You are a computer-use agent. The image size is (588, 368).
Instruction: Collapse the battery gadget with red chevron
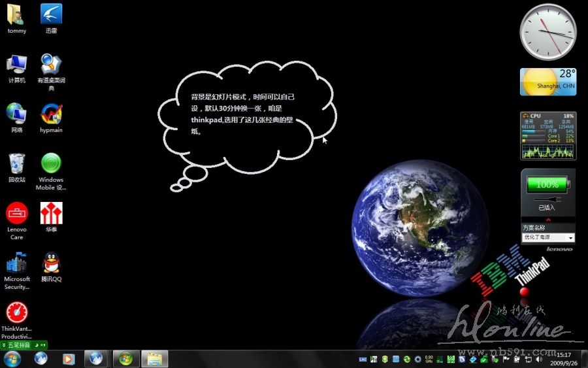point(547,220)
